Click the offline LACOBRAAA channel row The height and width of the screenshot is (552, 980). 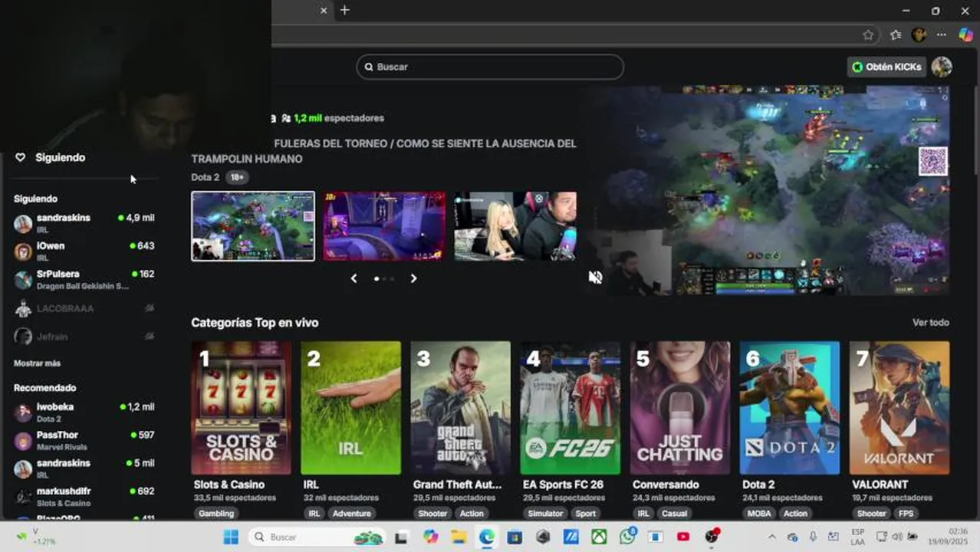[84, 309]
